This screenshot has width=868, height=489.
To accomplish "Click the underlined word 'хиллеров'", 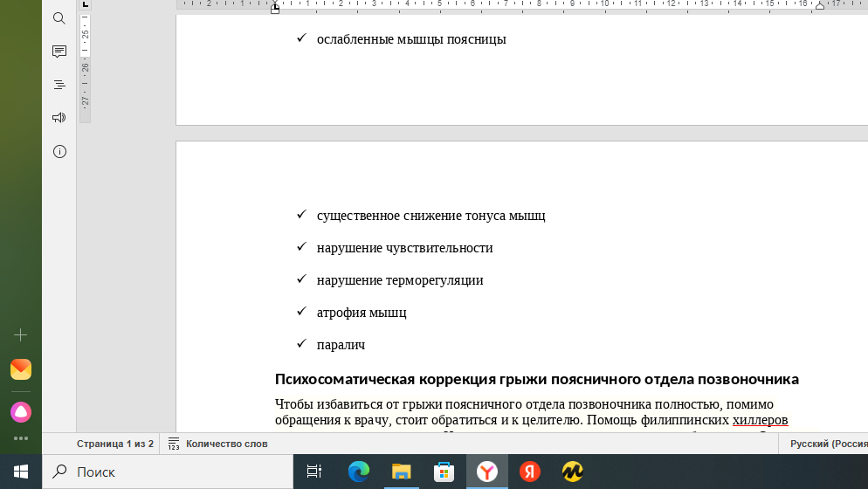I will pos(760,420).
